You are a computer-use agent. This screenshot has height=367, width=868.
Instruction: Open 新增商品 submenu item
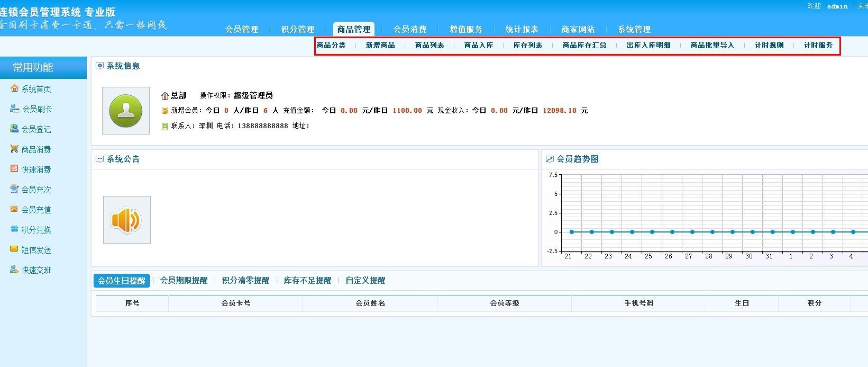click(x=380, y=46)
